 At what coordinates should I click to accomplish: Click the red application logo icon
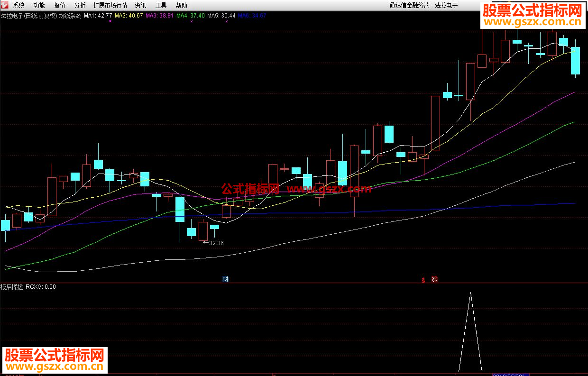point(5,5)
